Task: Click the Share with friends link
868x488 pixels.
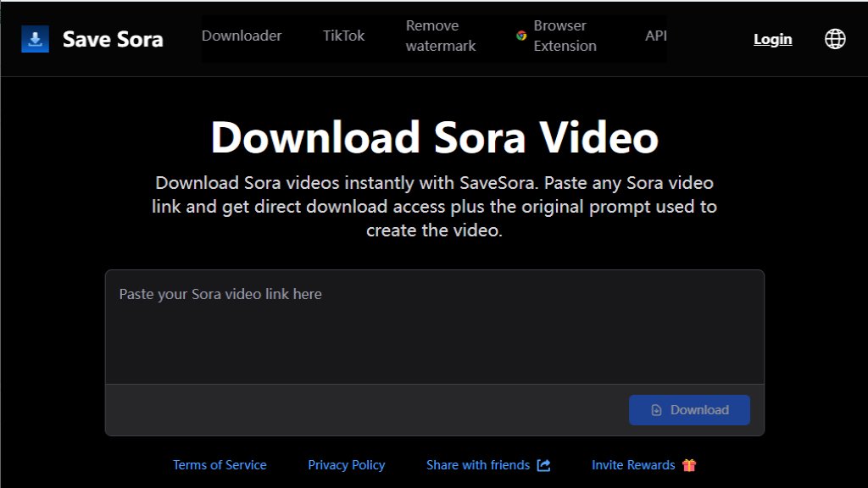Action: point(478,465)
